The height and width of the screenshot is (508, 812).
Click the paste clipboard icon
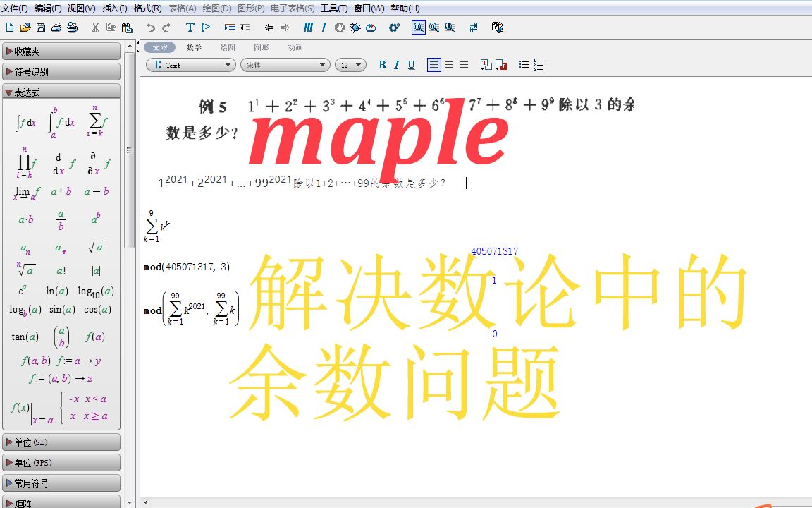pyautogui.click(x=127, y=28)
